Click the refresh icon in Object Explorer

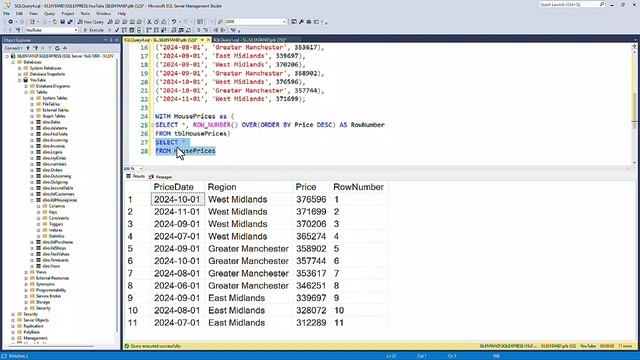tap(58, 48)
